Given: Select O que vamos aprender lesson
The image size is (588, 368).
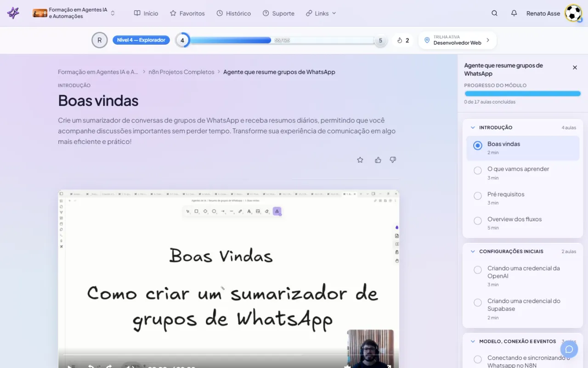Looking at the screenshot, I should [523, 173].
